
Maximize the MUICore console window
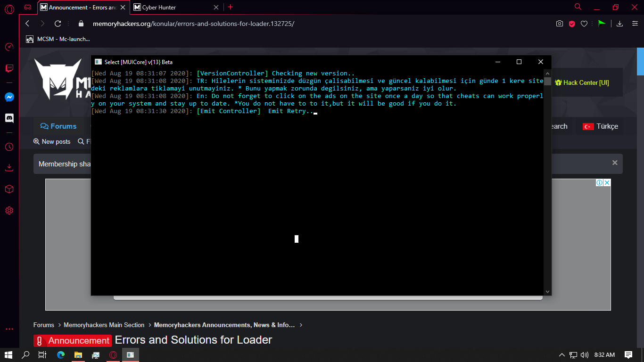[519, 62]
